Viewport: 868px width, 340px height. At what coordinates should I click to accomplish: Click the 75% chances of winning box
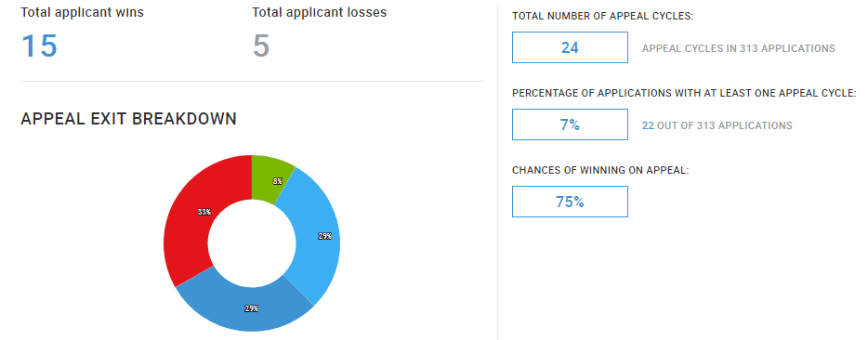click(x=570, y=202)
